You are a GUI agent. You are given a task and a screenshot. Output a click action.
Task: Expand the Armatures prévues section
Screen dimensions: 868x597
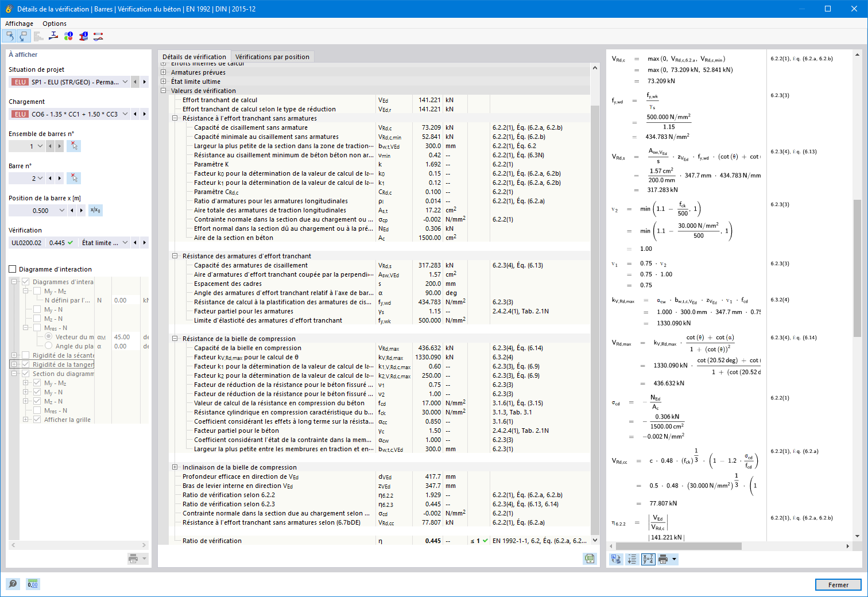pyautogui.click(x=164, y=72)
